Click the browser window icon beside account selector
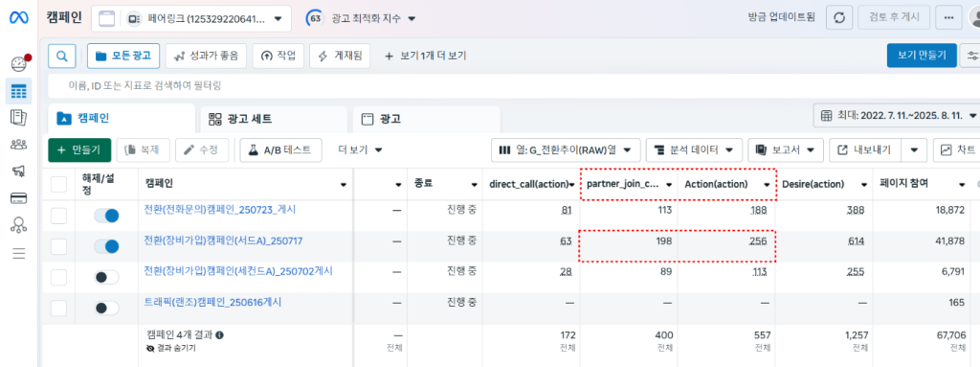This screenshot has width=980, height=367. click(x=107, y=18)
